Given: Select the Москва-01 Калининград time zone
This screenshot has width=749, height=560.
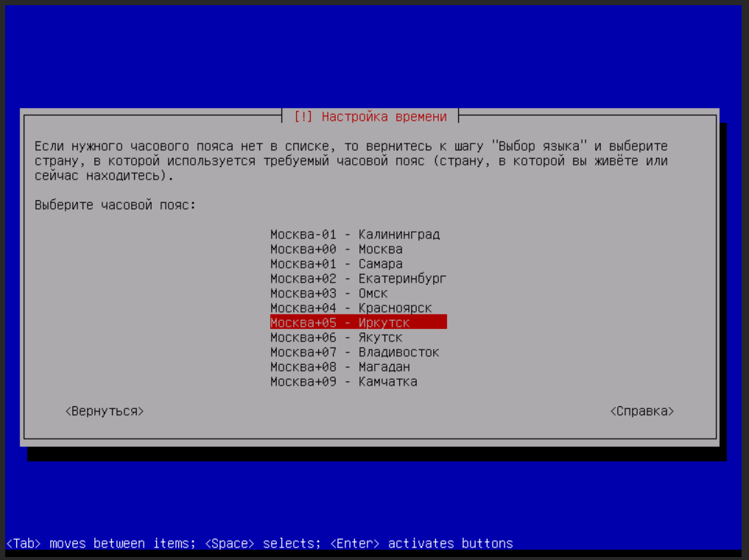Looking at the screenshot, I should (x=354, y=235).
